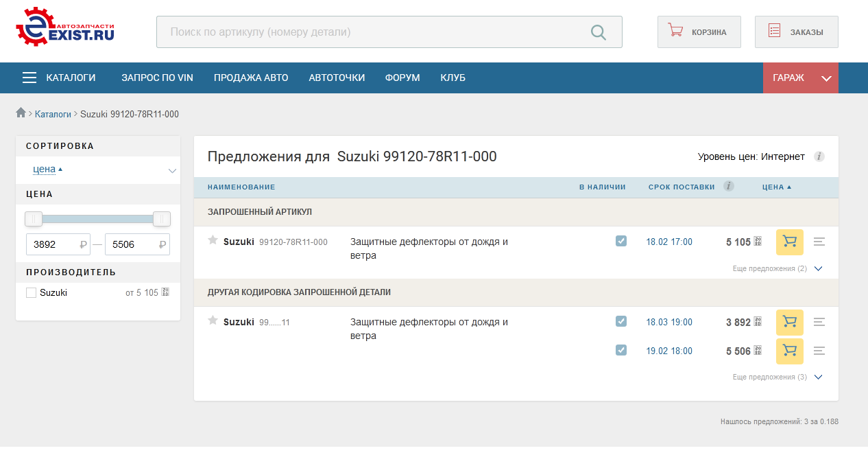The height and width of the screenshot is (466, 868).
Task: Open the Заказы orders button
Action: (x=796, y=32)
